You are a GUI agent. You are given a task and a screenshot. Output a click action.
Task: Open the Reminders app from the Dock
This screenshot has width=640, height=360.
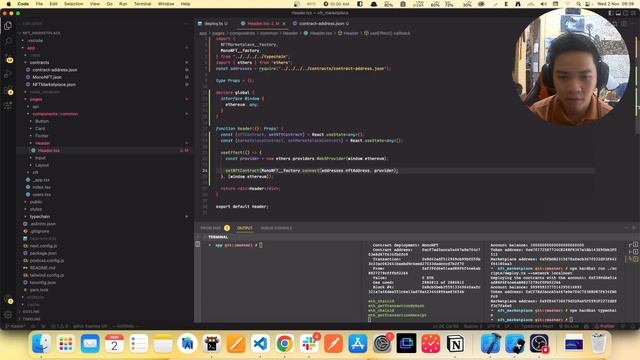pos(139,344)
